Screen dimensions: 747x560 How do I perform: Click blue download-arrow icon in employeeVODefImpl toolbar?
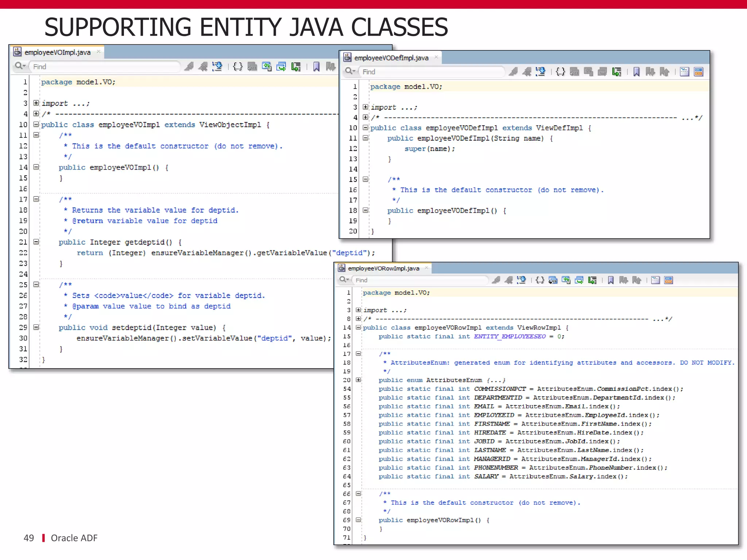coord(541,71)
